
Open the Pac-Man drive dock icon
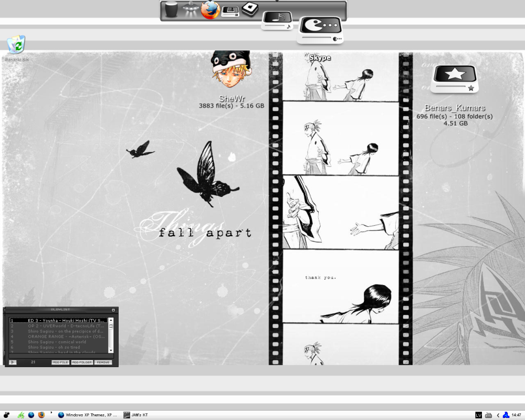click(320, 30)
